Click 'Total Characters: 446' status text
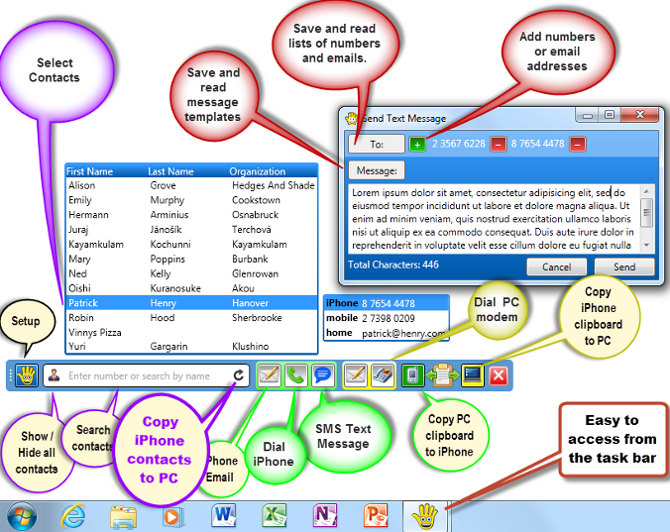The height and width of the screenshot is (532, 670). tap(393, 265)
